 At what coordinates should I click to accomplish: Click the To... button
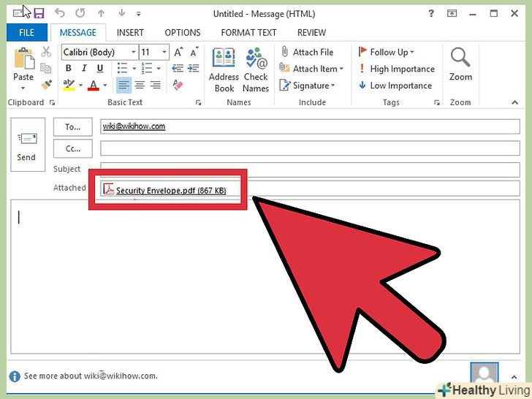pyautogui.click(x=73, y=127)
